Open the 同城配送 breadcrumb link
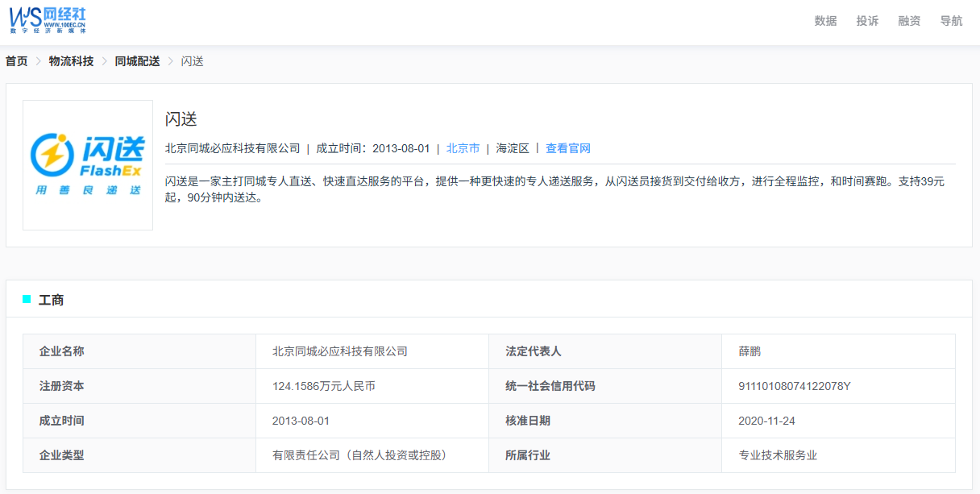The height and width of the screenshot is (494, 980). 137,61
